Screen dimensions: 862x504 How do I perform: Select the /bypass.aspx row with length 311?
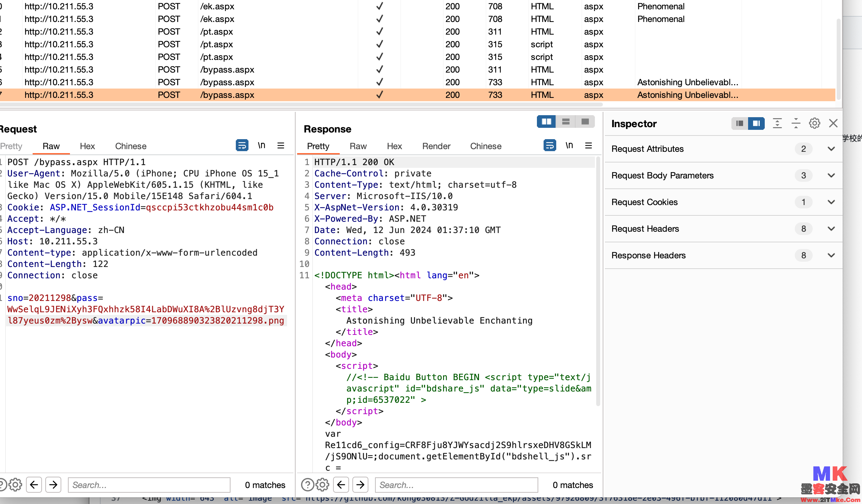click(x=417, y=70)
